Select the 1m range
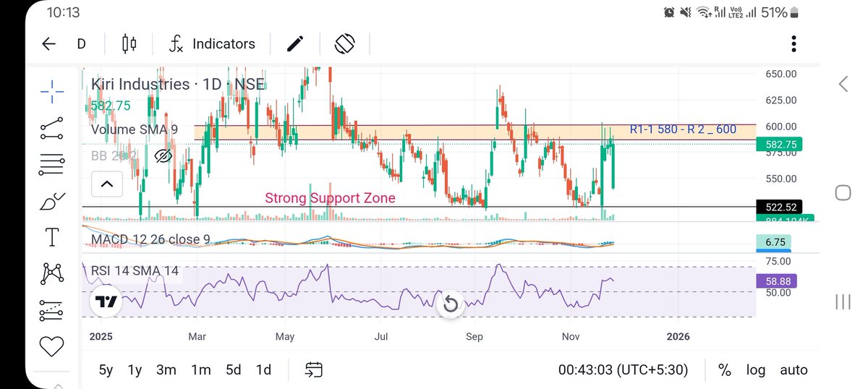Viewport: 868px width, 389px height. tap(200, 369)
